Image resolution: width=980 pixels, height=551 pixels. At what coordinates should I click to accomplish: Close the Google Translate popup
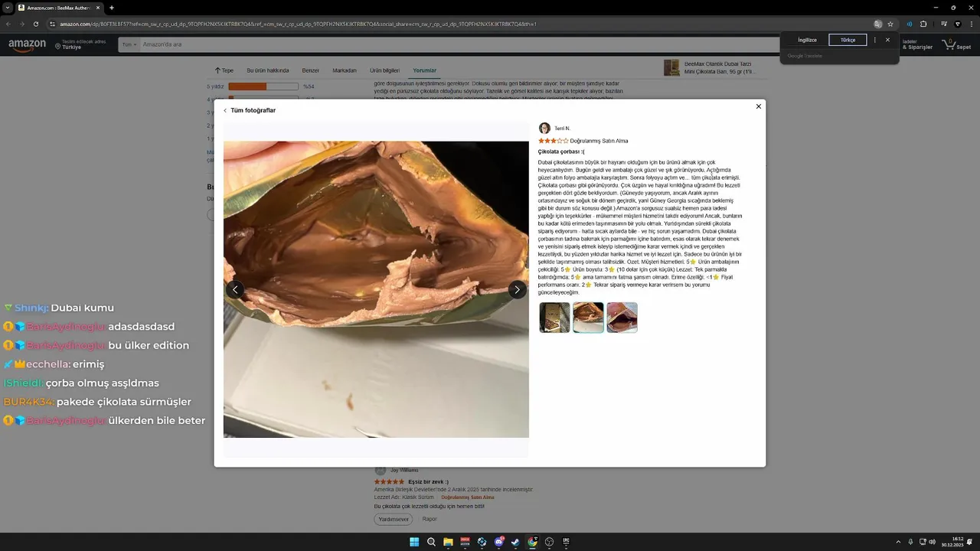887,40
